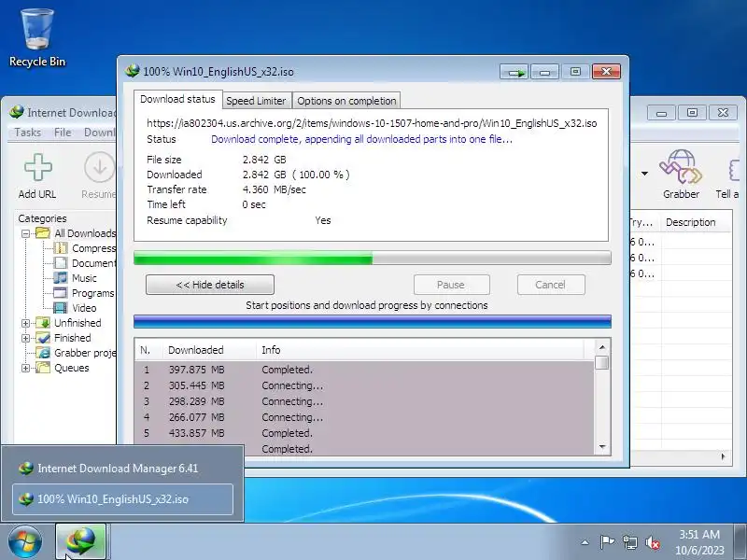The height and width of the screenshot is (560, 747).
Task: Click the Show desktop strip at taskbar end
Action: 741,542
